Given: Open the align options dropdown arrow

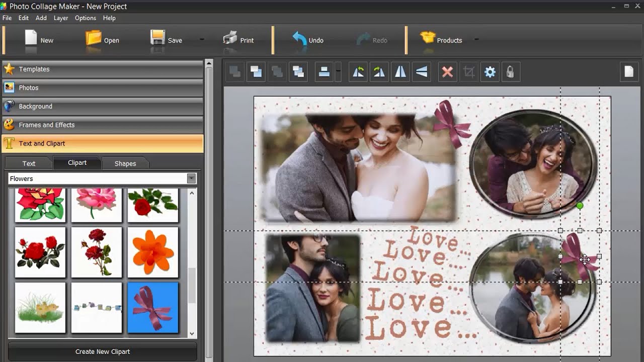Looking at the screenshot, I should [x=338, y=72].
